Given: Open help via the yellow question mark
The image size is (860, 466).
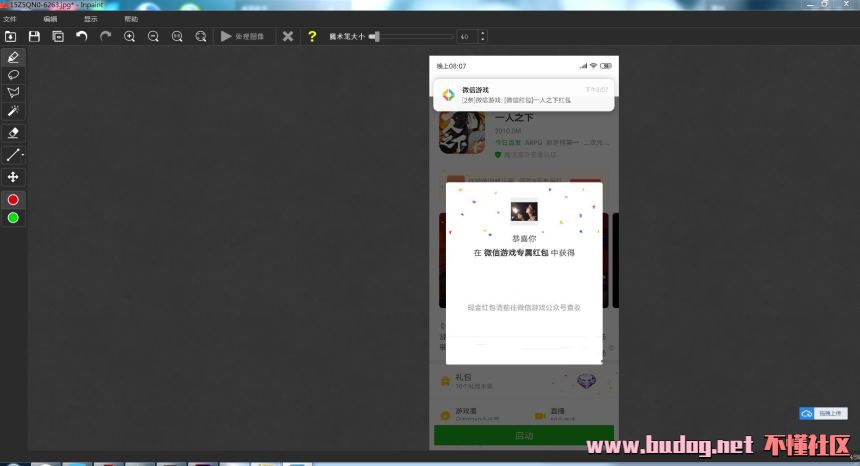Looking at the screenshot, I should [312, 37].
